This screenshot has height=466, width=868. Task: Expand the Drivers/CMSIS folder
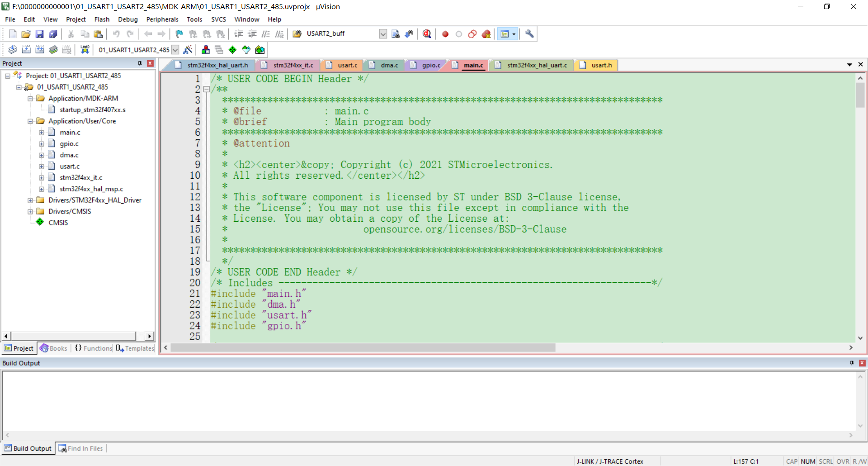pyautogui.click(x=30, y=211)
